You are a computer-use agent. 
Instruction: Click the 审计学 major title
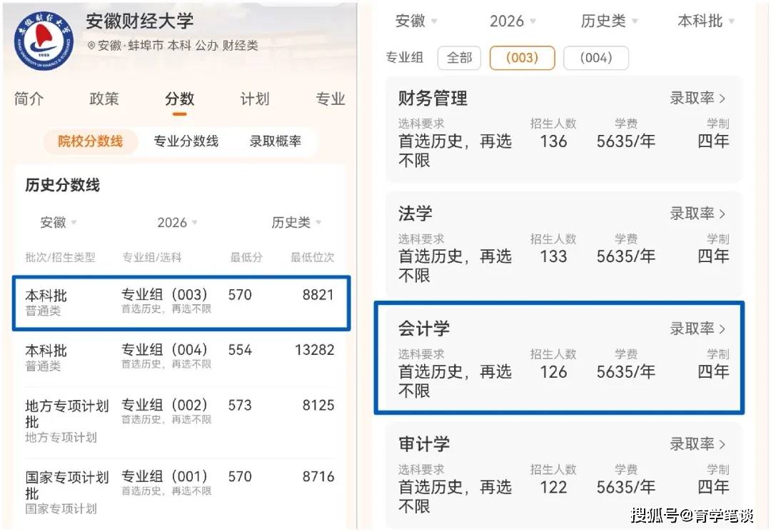[424, 444]
